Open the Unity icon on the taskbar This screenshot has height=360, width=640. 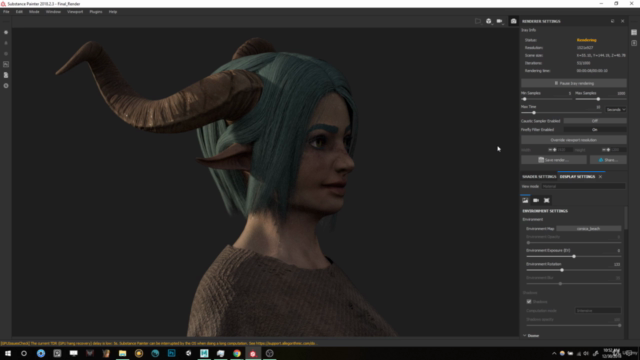[188, 353]
